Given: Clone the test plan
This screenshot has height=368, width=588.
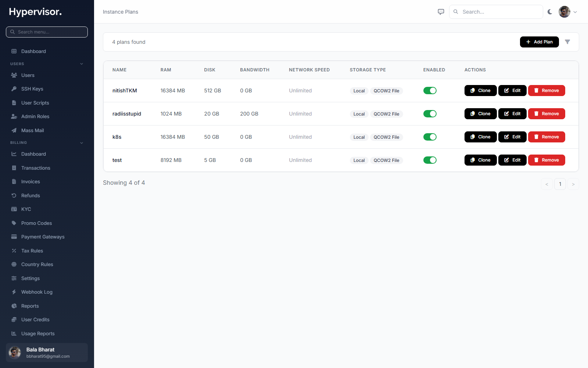Looking at the screenshot, I should (480, 160).
